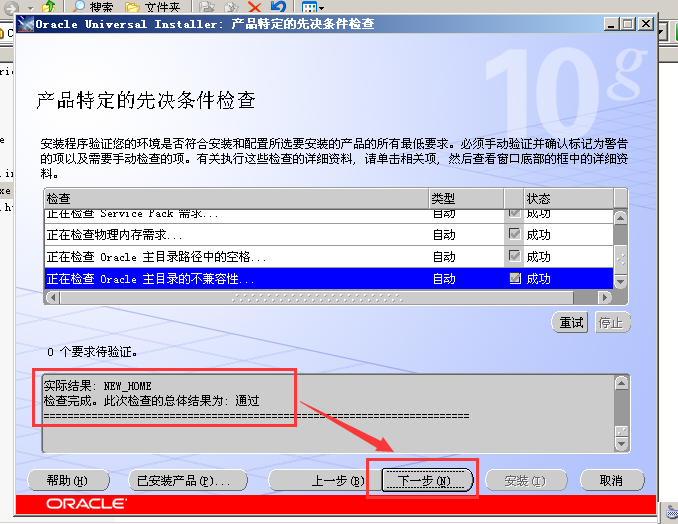The image size is (678, 524).
Task: Click the disabled 停止 stop button
Action: (x=612, y=323)
